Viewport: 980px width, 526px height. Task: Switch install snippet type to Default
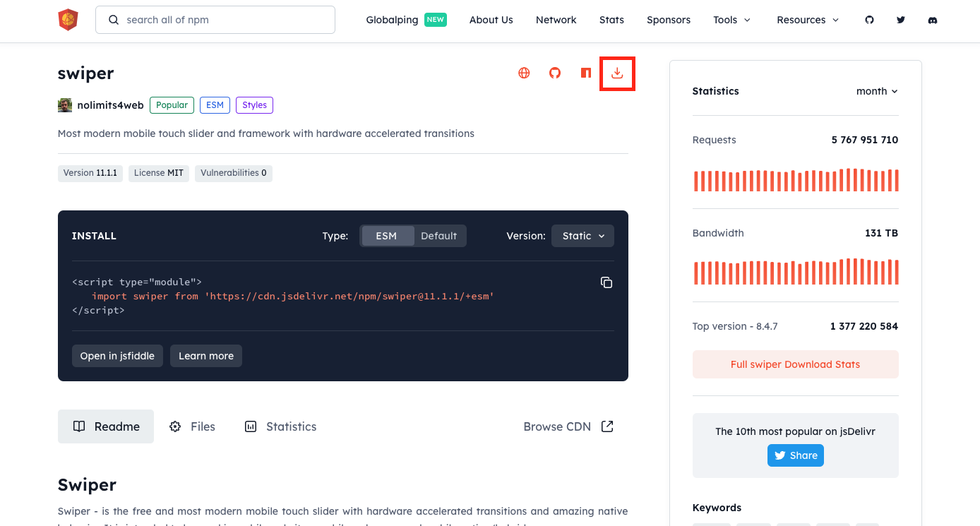(439, 235)
